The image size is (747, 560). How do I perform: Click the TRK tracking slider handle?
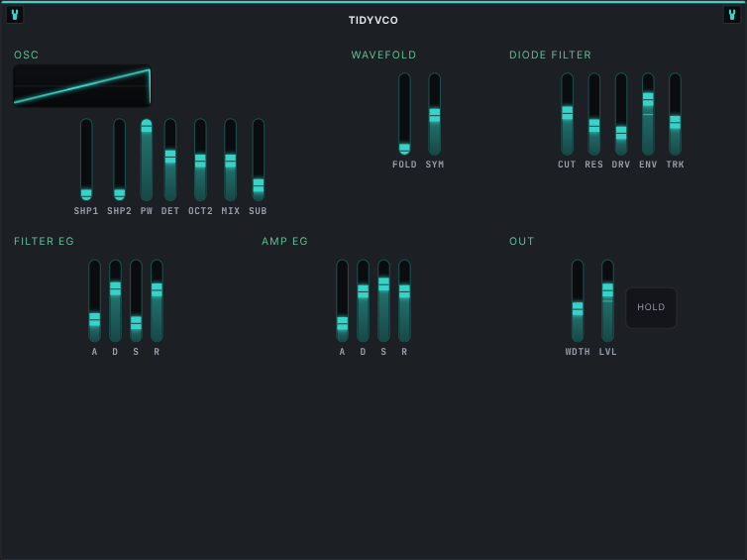[x=675, y=122]
